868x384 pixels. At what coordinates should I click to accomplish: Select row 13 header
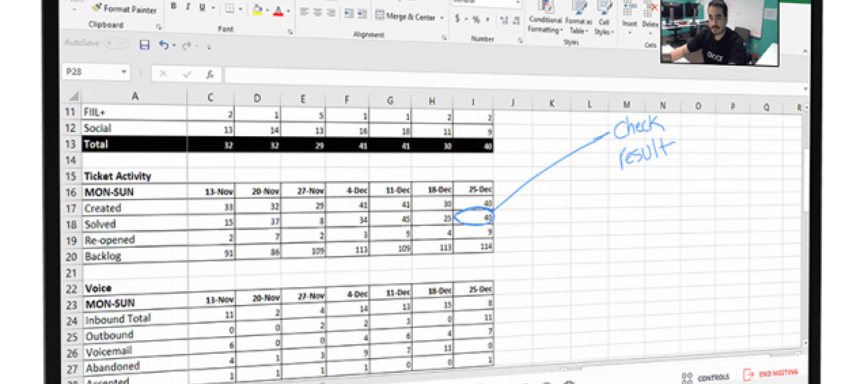pos(70,144)
